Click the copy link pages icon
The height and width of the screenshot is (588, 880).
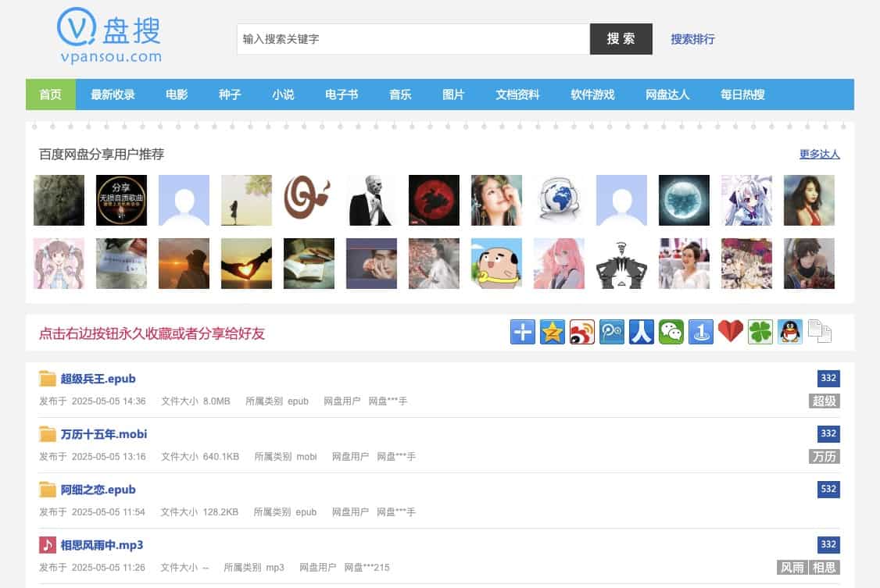click(819, 332)
